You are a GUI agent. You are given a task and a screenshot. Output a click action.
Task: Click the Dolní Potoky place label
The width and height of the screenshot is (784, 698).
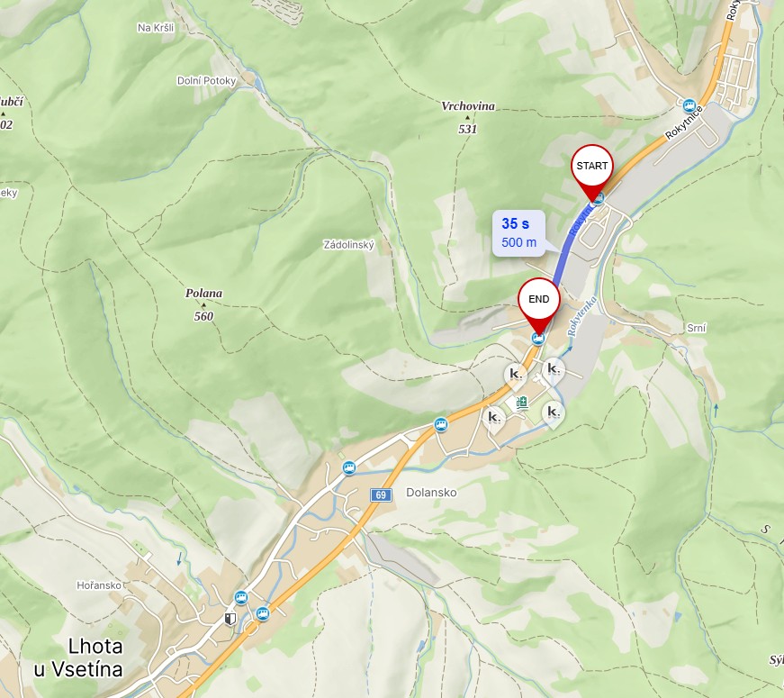(206, 80)
